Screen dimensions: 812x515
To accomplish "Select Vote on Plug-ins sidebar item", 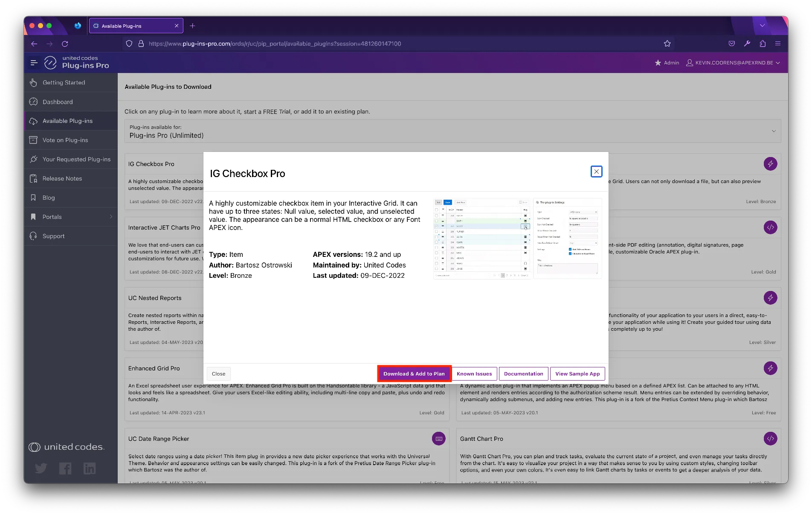I will tap(65, 140).
